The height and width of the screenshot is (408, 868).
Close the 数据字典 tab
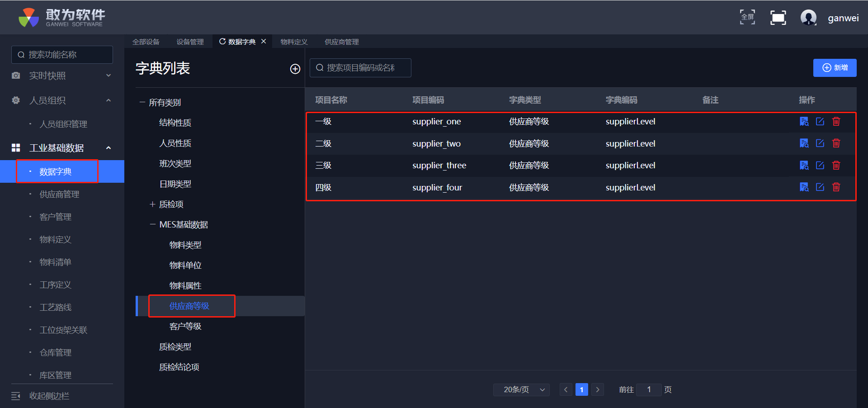(264, 41)
